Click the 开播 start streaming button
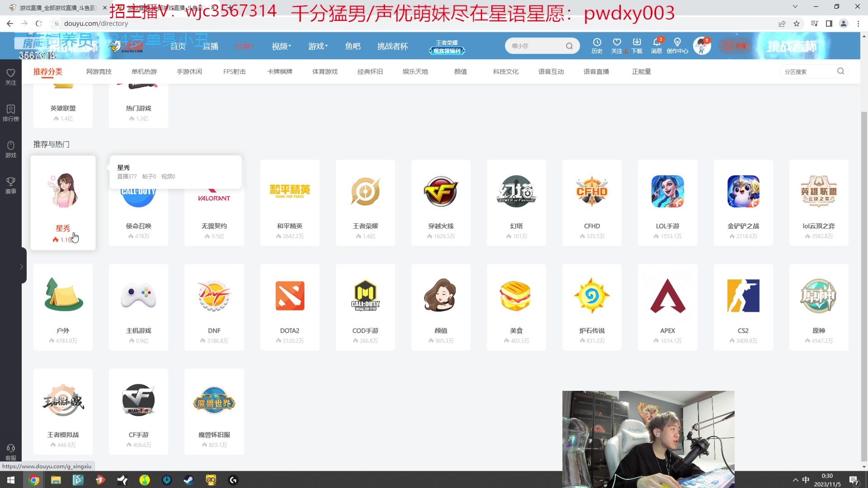 click(736, 46)
